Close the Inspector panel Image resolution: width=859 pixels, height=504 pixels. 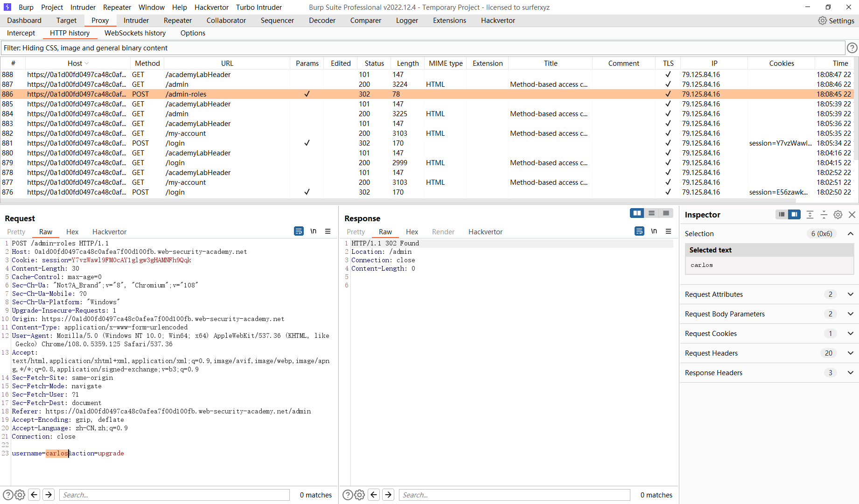tap(852, 215)
